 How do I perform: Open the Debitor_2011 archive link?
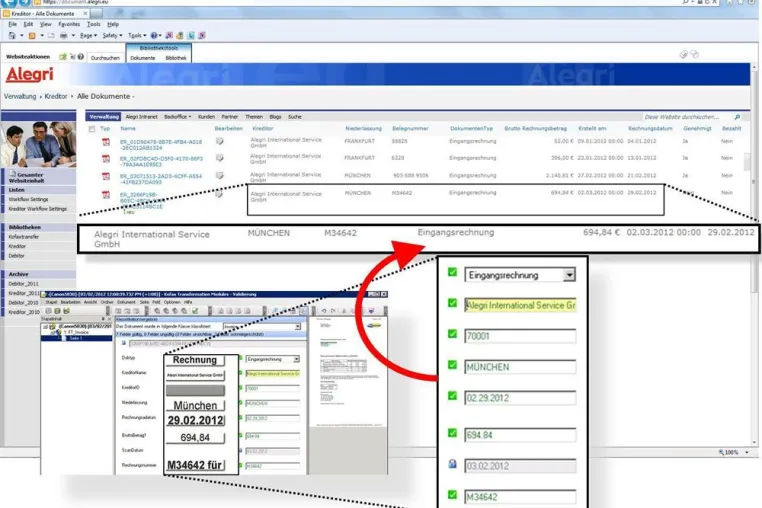point(23,284)
